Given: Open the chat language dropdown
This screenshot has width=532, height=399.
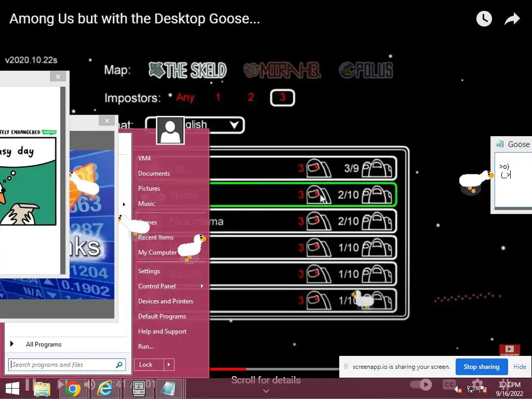Looking at the screenshot, I should [195, 125].
